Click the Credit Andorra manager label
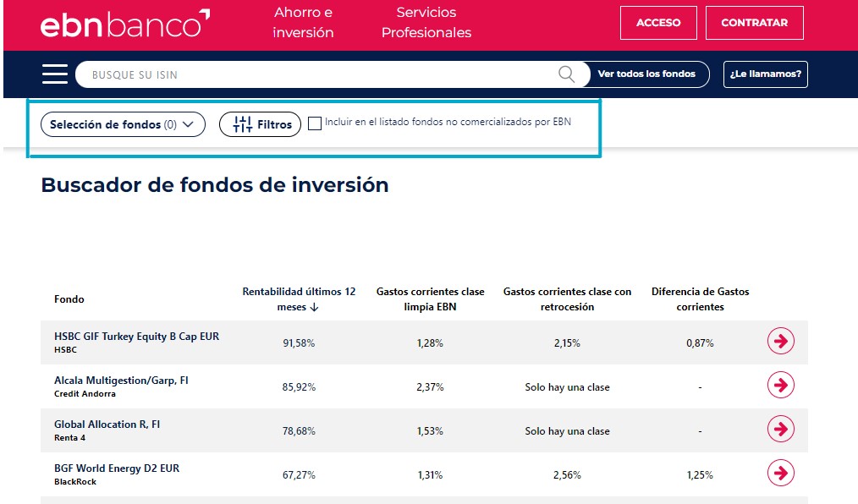 click(85, 393)
